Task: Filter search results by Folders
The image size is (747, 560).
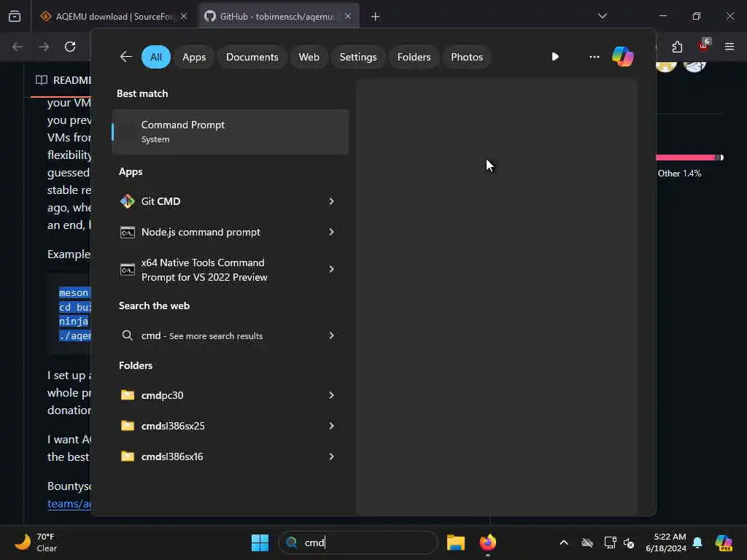Action: click(x=414, y=57)
